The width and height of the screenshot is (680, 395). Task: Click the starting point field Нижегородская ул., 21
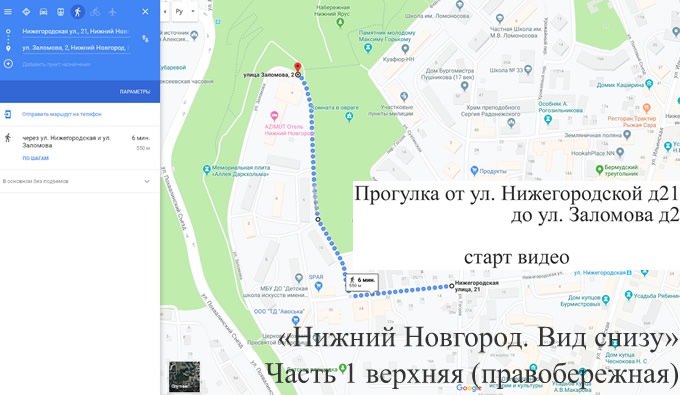(76, 32)
